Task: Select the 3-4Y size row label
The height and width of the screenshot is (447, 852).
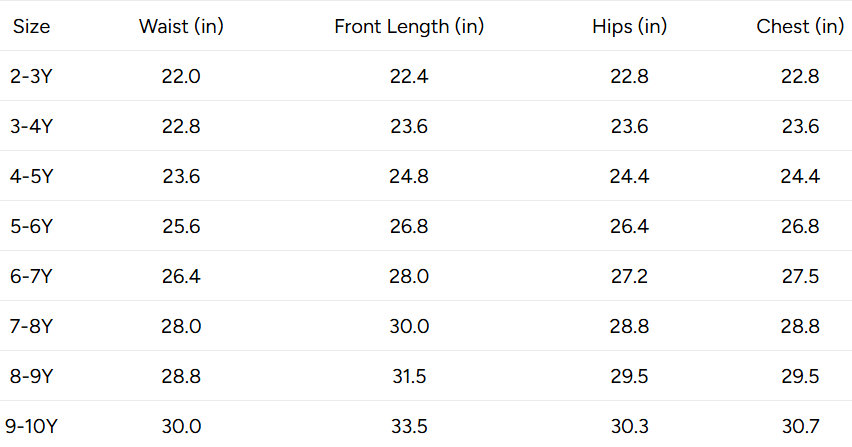Action: [x=31, y=126]
